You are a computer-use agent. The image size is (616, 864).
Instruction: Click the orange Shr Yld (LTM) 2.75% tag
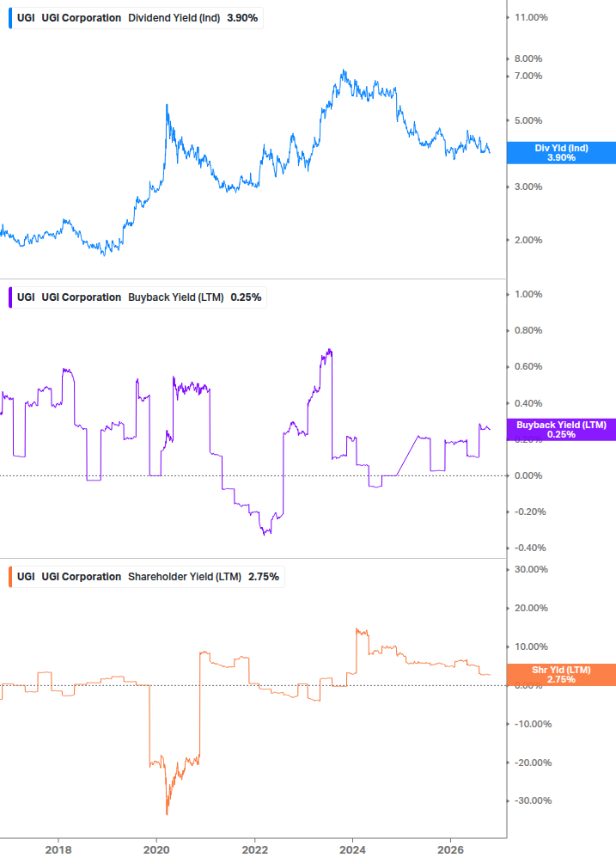point(561,675)
